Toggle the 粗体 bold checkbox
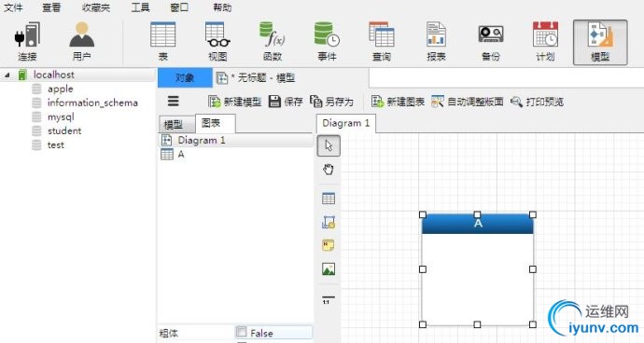Image resolution: width=644 pixels, height=343 pixels. 242,332
